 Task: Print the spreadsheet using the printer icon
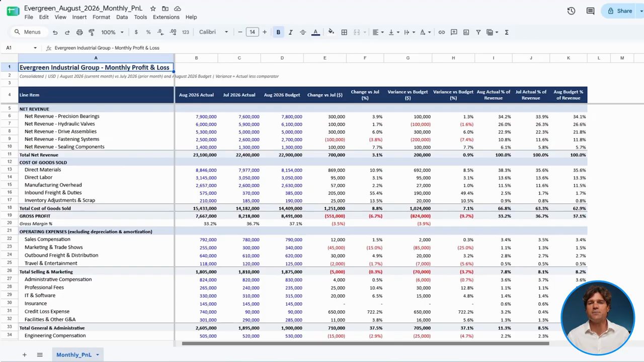(79, 32)
